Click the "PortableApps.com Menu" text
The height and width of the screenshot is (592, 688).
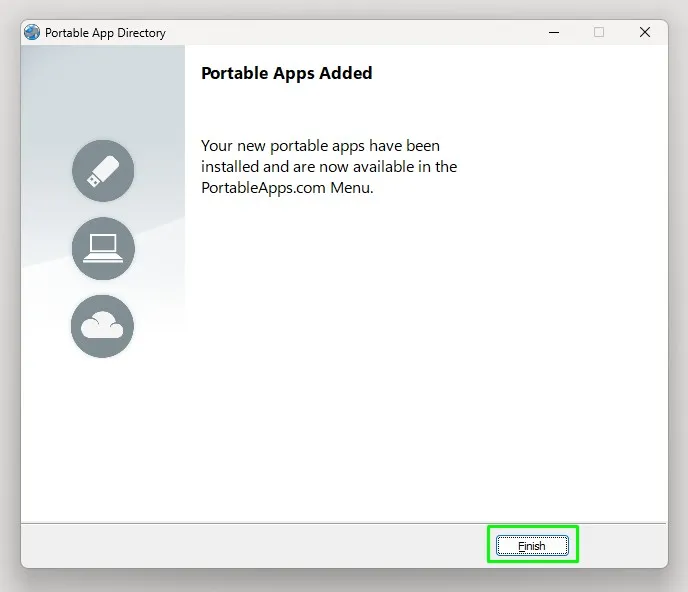click(x=287, y=188)
